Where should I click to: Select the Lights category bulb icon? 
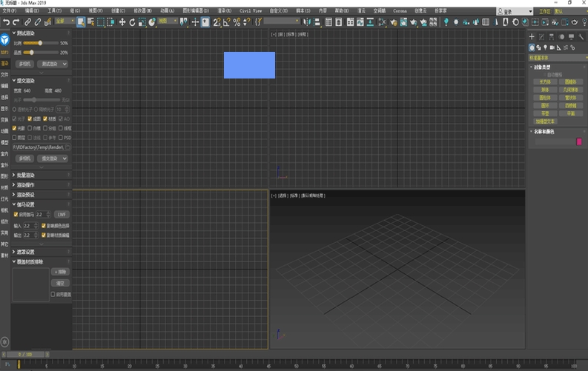click(546, 47)
